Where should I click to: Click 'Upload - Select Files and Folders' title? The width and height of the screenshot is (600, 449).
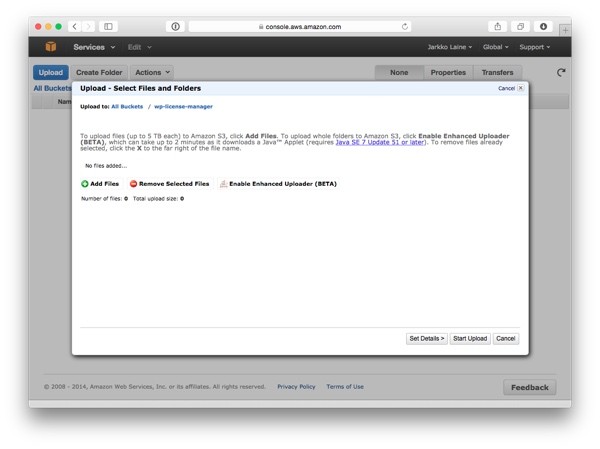[x=140, y=88]
